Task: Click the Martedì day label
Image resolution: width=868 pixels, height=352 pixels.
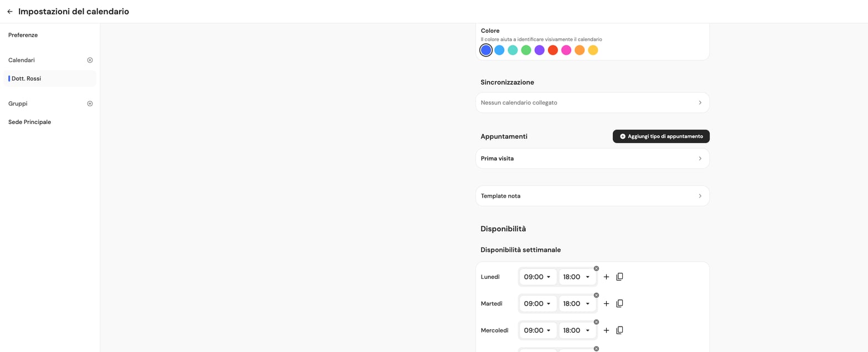Action: tap(492, 303)
